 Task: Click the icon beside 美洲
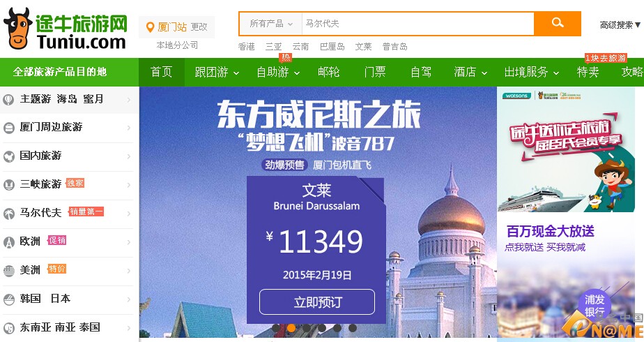tap(8, 271)
